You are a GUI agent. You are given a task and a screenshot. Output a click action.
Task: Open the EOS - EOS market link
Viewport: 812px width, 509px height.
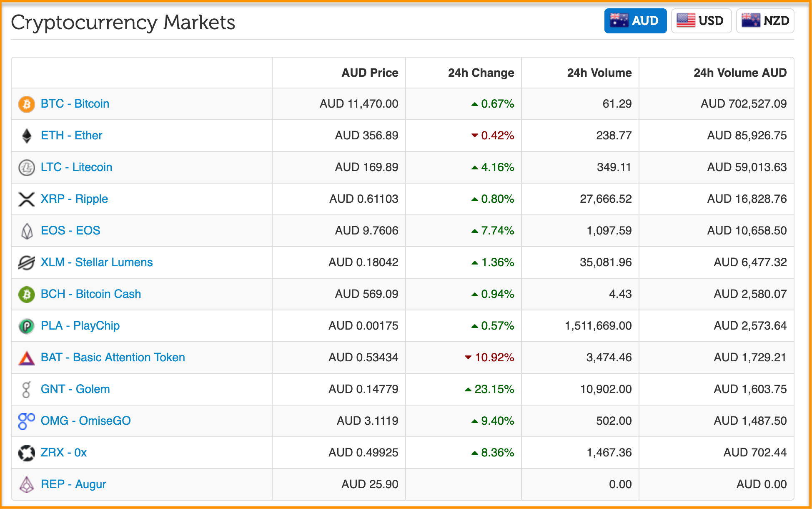click(x=70, y=230)
